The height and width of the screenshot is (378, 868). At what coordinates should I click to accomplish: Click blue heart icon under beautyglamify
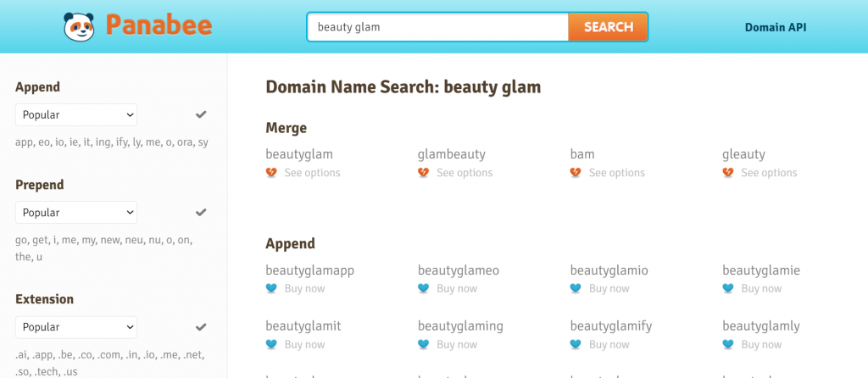[576, 345]
